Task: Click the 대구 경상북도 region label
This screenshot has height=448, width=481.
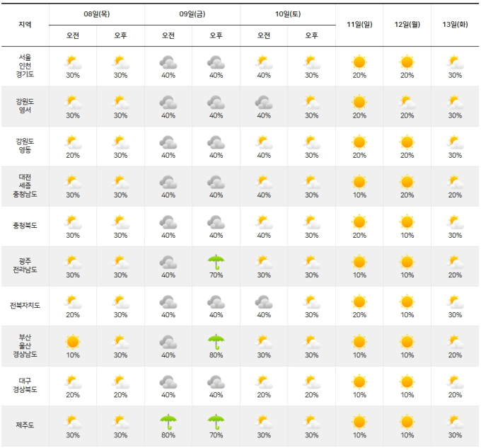Action: point(25,386)
